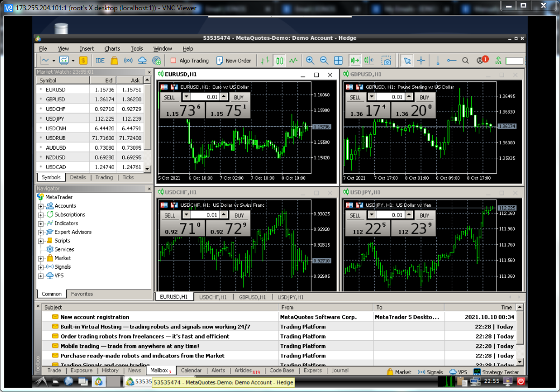Open the Insert menu
Image resolution: width=560 pixels, height=392 pixels.
point(87,48)
